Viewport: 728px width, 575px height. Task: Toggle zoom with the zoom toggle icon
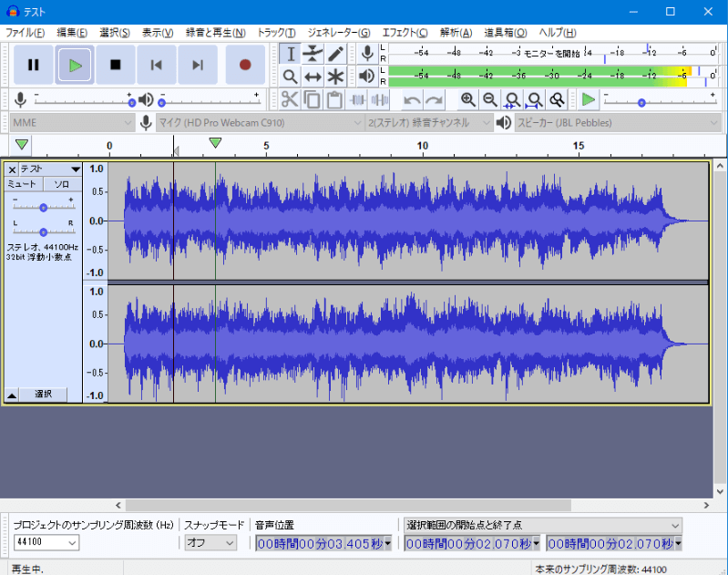tap(557, 100)
